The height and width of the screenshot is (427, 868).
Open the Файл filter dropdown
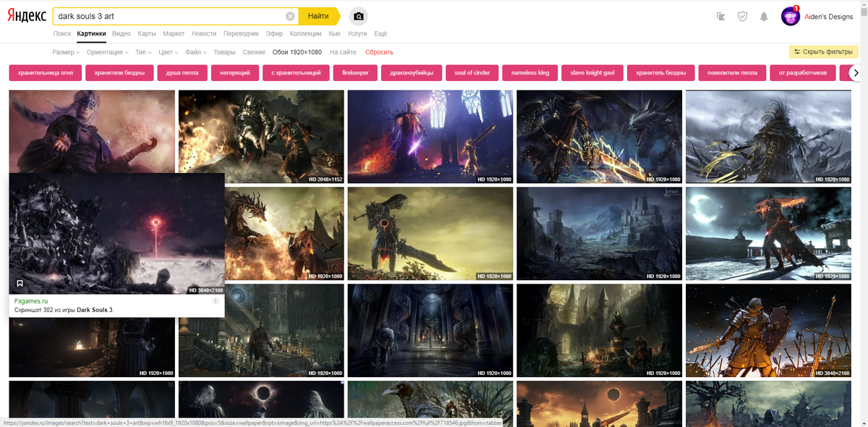[196, 52]
